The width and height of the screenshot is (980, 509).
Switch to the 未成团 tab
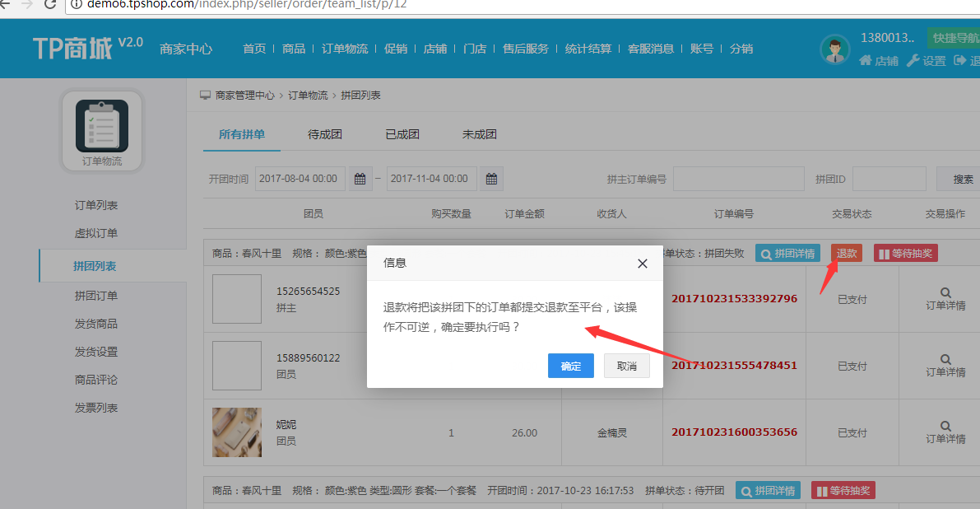(x=479, y=134)
